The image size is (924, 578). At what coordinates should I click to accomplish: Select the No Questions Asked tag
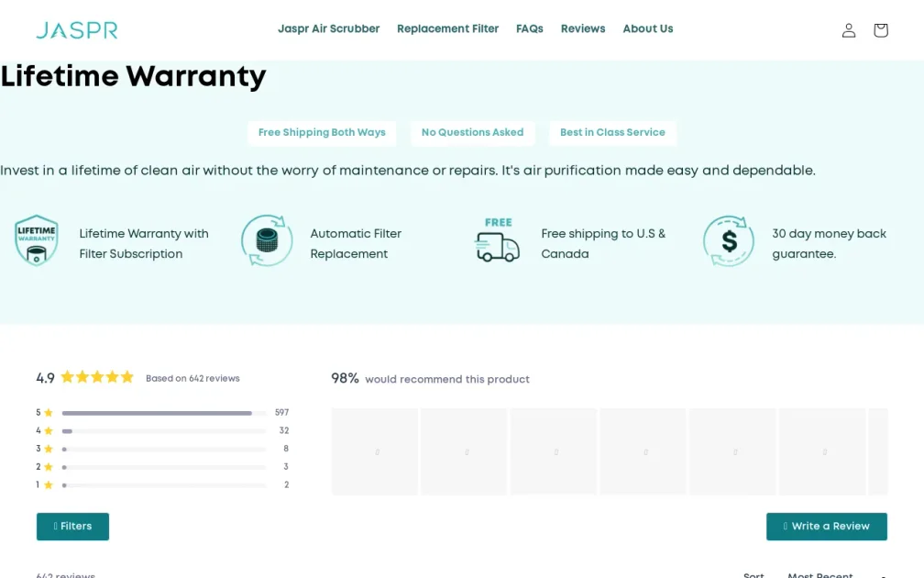pyautogui.click(x=473, y=133)
